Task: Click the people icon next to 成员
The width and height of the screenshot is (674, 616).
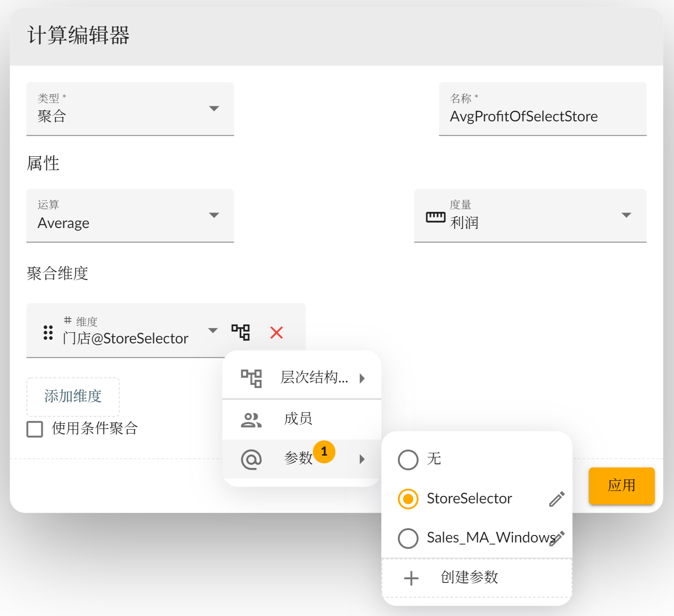Action: point(251,419)
